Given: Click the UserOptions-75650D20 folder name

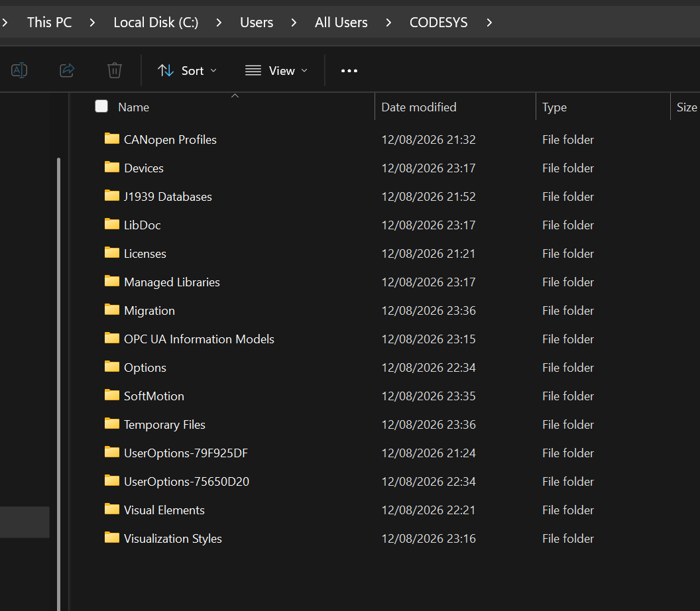Looking at the screenshot, I should point(187,482).
